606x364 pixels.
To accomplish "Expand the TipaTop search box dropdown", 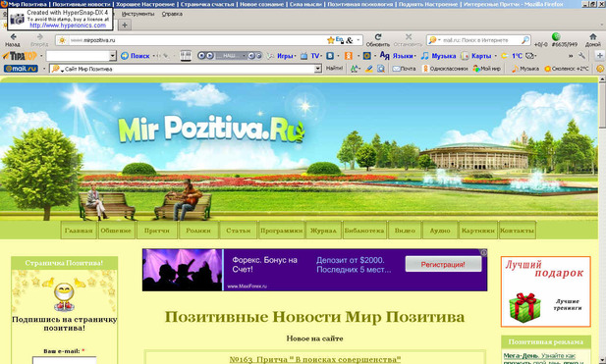I will [x=113, y=56].
